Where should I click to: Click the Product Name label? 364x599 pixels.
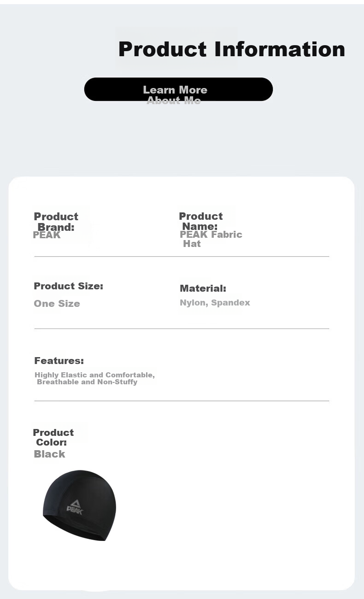(200, 221)
